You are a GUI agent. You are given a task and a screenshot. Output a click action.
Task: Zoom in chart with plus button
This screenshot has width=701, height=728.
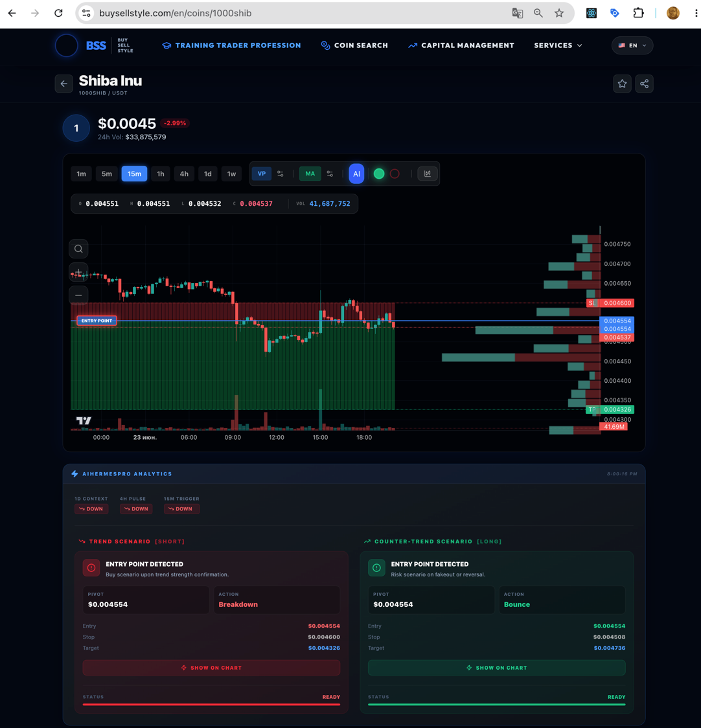pyautogui.click(x=78, y=272)
